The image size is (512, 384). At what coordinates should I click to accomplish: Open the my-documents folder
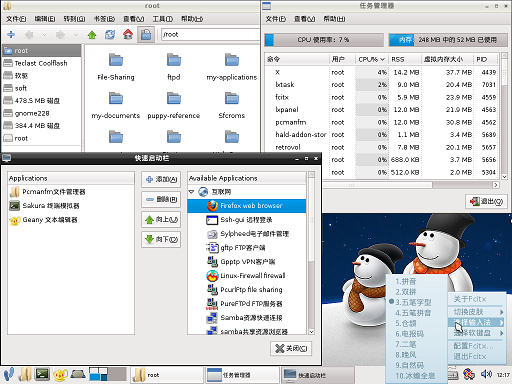pos(116,105)
